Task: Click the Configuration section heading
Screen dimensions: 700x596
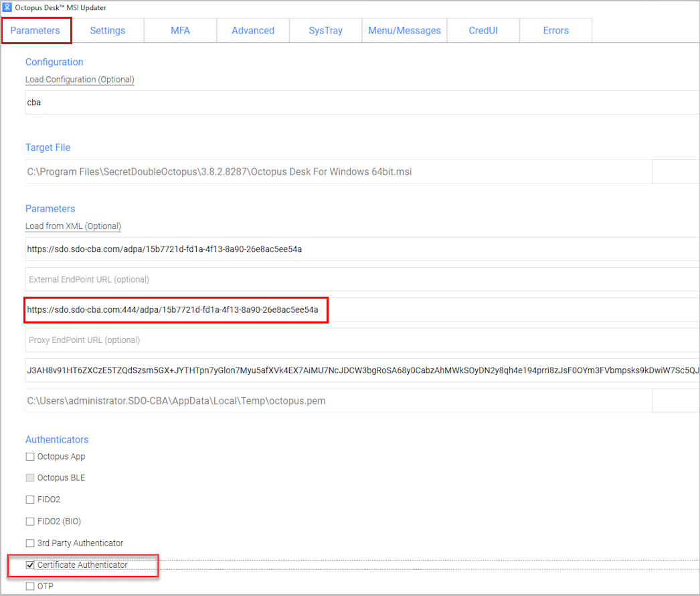Action: (54, 62)
